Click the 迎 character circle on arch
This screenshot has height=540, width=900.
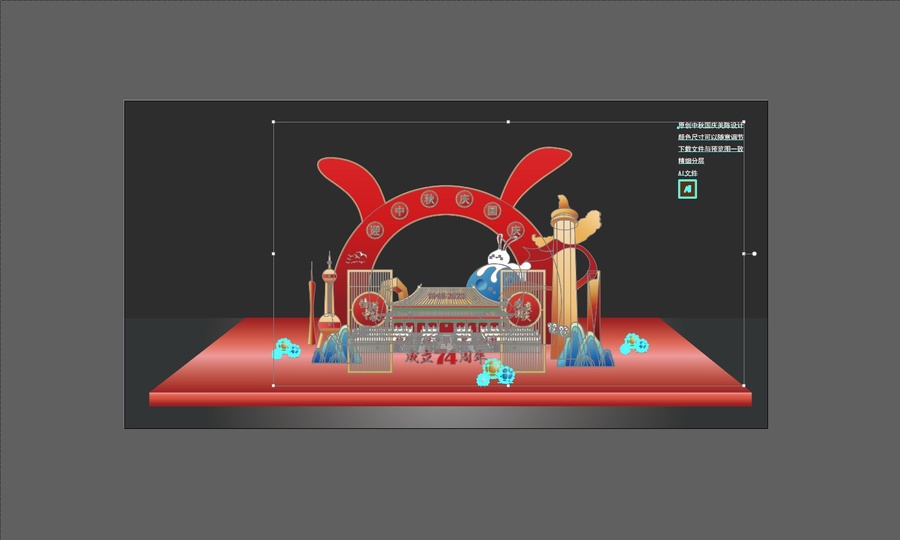(375, 230)
